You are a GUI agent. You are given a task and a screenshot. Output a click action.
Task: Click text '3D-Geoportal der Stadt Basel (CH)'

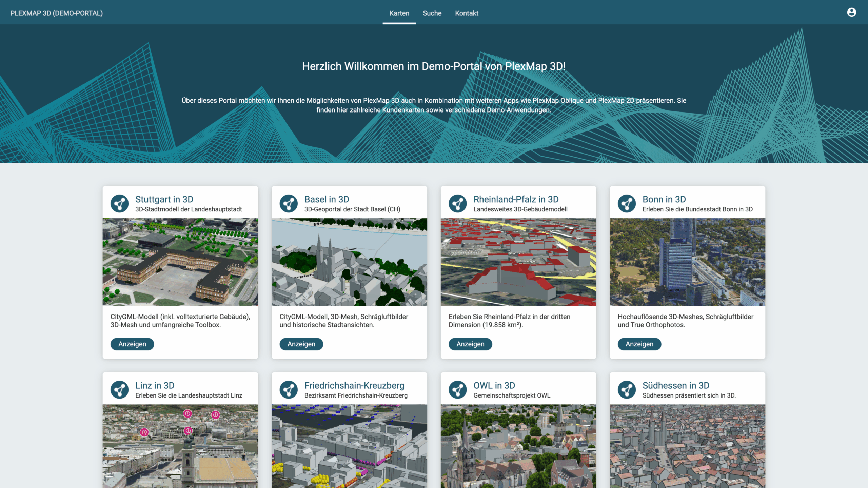pos(352,209)
